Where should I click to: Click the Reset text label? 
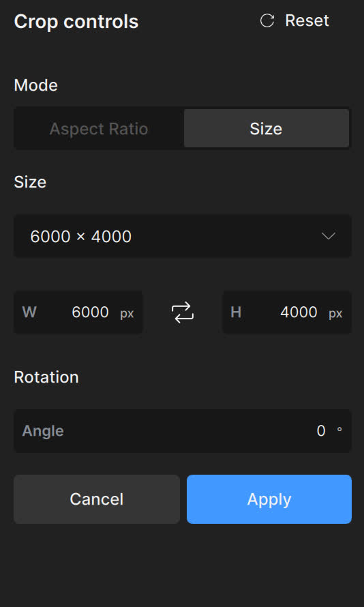point(307,20)
